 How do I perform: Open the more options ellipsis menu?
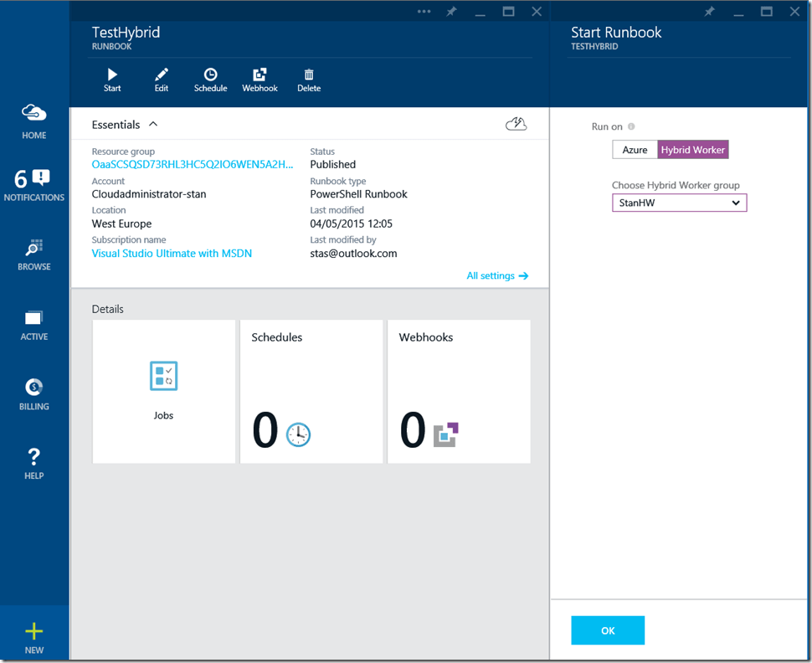(x=424, y=12)
